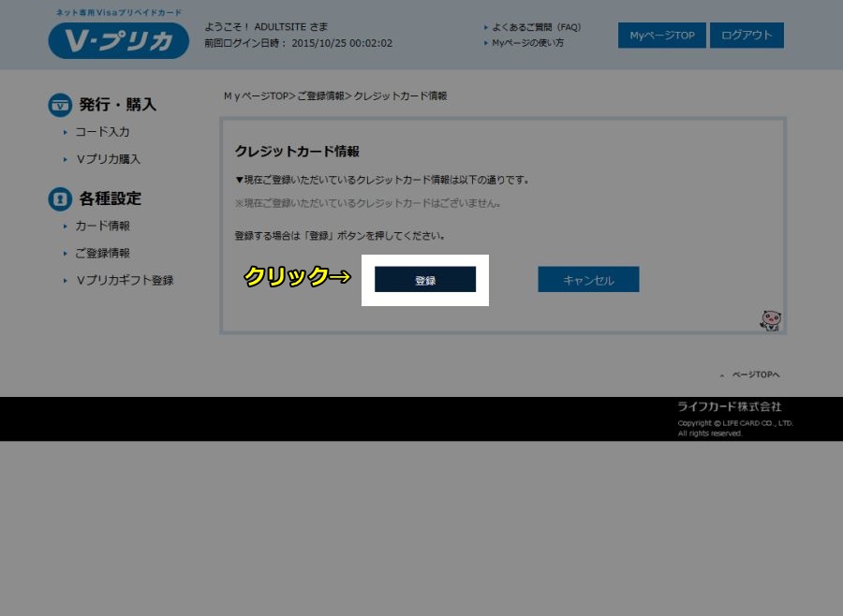Click ライフカード株式会社 in the footer
This screenshot has height=616, width=843.
pos(729,406)
